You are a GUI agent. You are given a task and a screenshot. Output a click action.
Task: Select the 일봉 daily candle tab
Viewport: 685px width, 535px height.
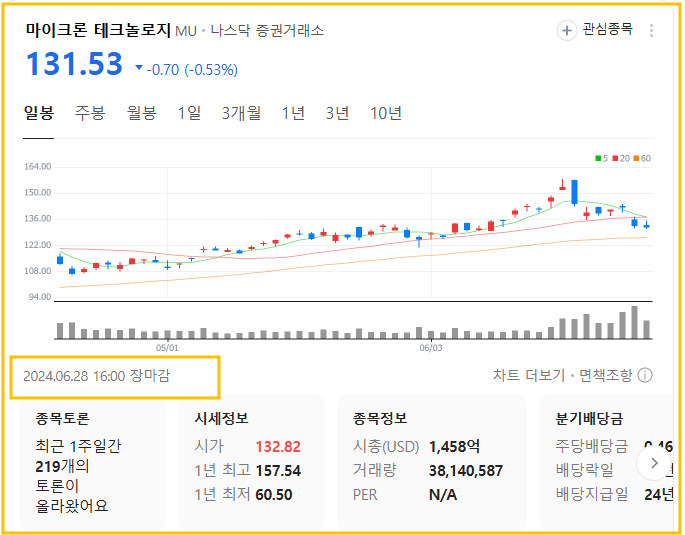(38, 113)
